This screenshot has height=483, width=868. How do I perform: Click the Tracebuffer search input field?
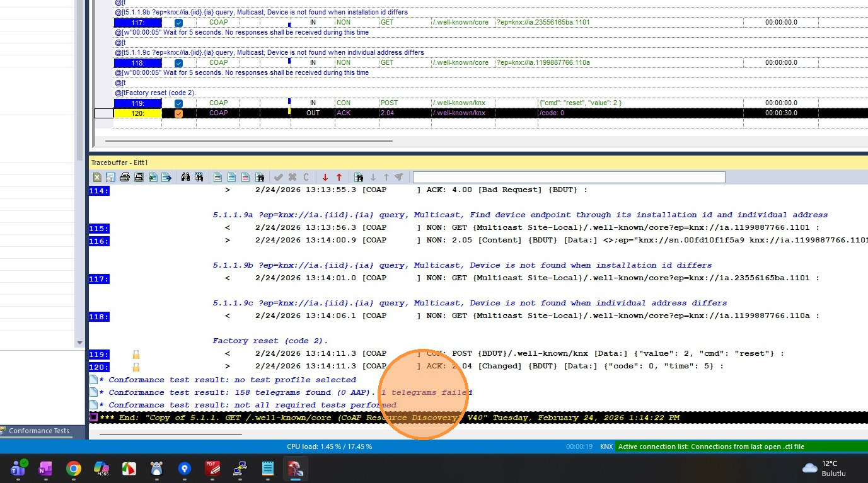pos(569,178)
